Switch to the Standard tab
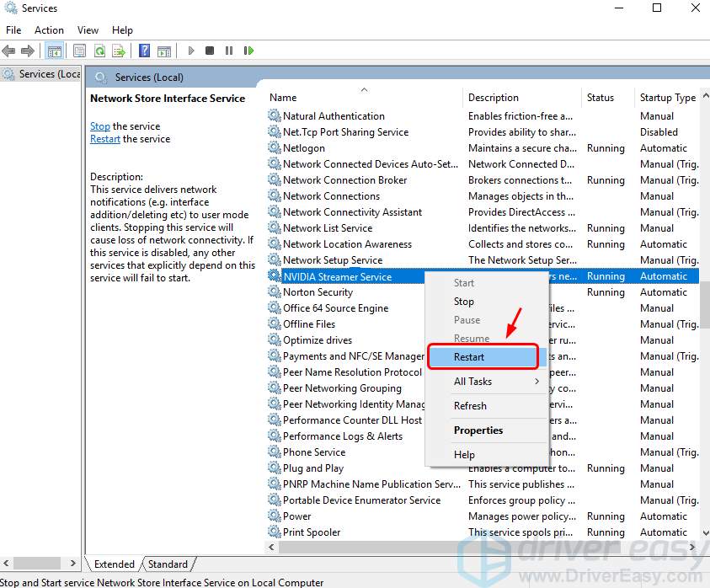Viewport: 710px width, 588px height. coord(168,564)
